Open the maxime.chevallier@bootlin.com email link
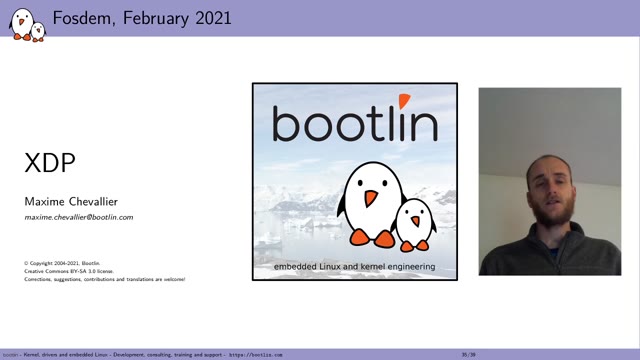This screenshot has height=360, width=640. [79, 217]
